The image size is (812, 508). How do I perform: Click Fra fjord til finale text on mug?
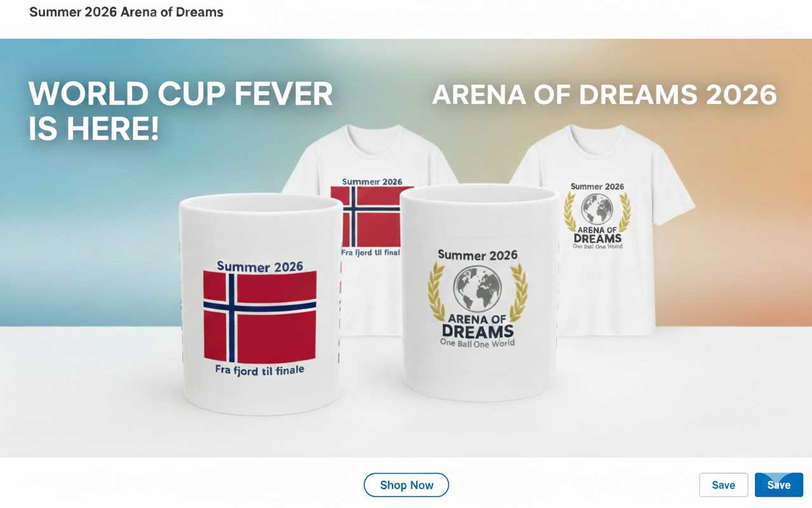pyautogui.click(x=259, y=370)
